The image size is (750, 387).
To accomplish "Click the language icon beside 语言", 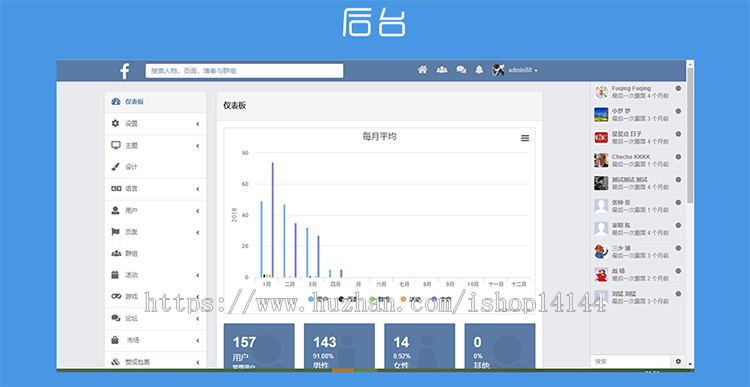I will [x=116, y=188].
